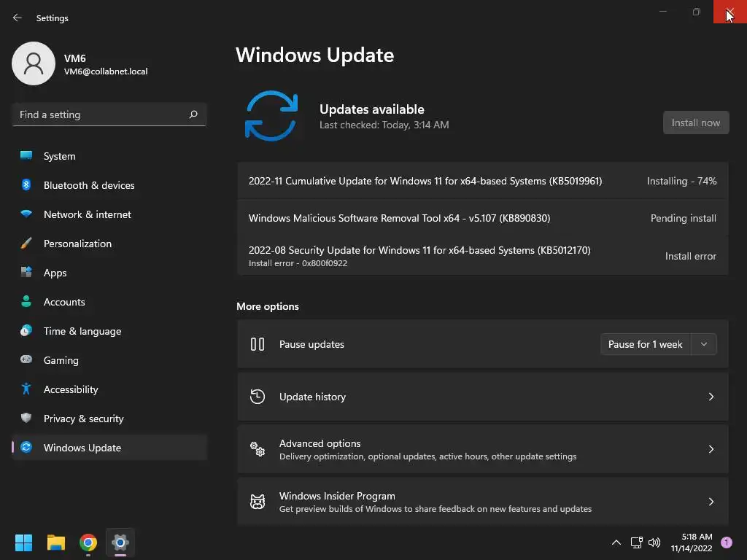Click the search magnifier icon
This screenshot has height=560, width=747.
click(193, 114)
